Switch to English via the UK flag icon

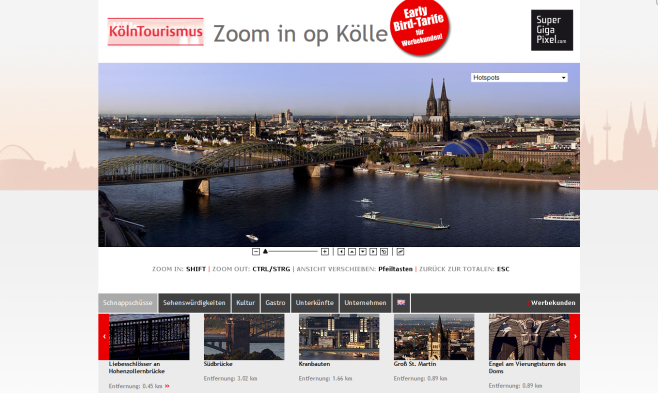[401, 302]
